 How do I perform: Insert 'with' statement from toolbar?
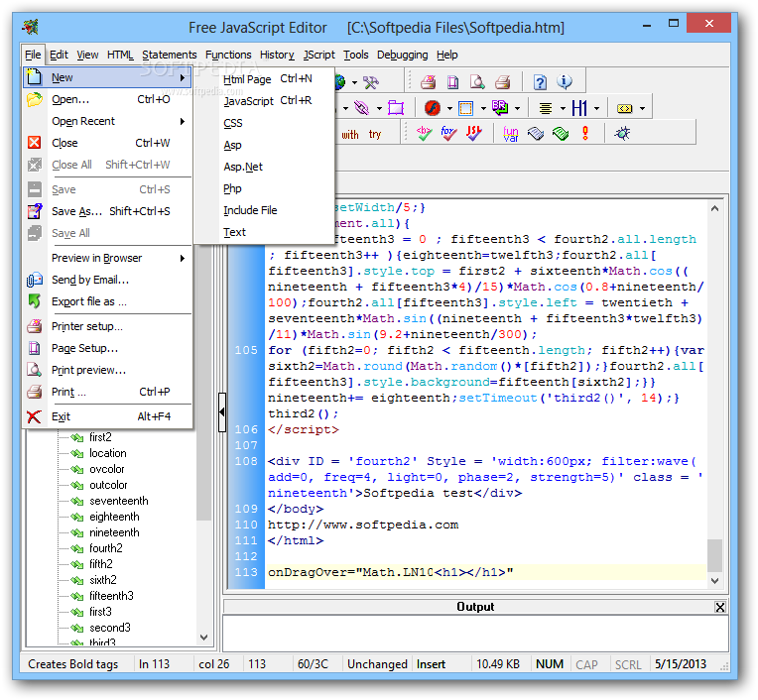click(350, 135)
